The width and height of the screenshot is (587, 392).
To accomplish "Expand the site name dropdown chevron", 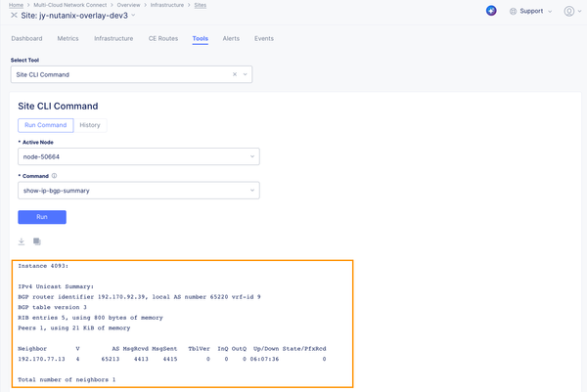I will coord(133,16).
